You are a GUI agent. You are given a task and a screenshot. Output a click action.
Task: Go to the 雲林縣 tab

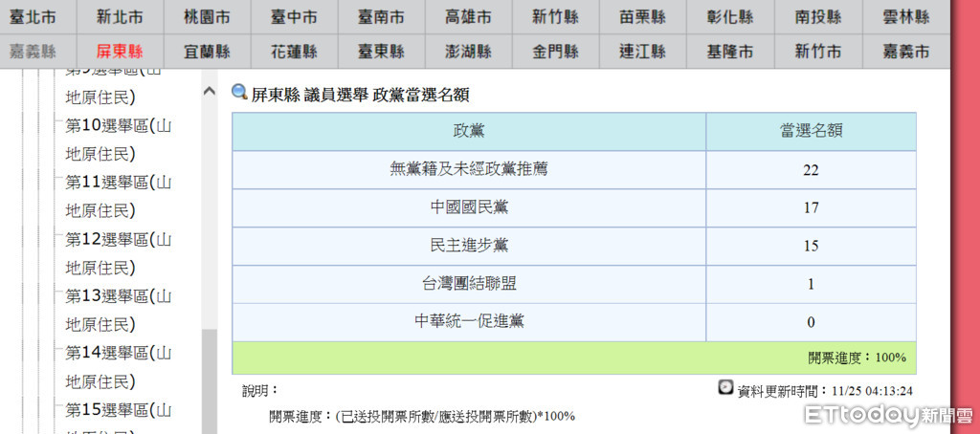(x=906, y=17)
